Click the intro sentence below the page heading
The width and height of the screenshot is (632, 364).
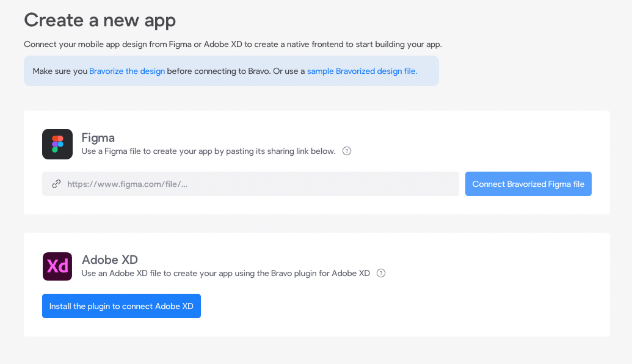pyautogui.click(x=232, y=45)
